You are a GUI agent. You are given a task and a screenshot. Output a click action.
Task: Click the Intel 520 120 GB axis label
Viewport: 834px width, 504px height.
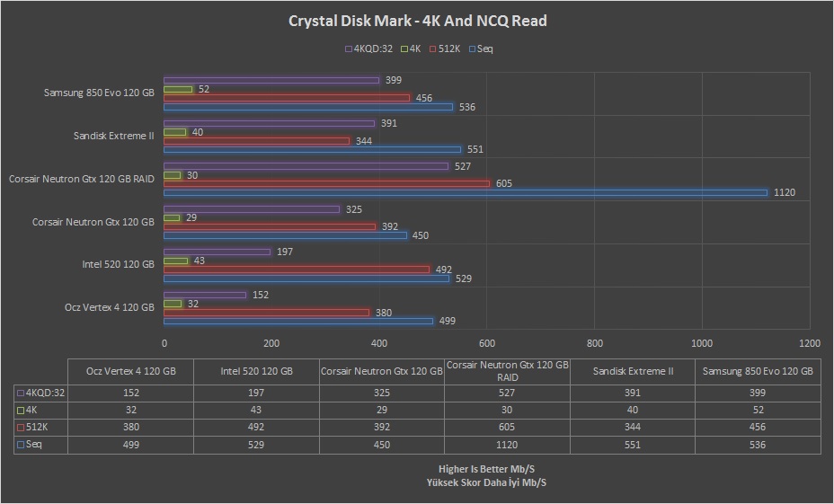point(118,264)
